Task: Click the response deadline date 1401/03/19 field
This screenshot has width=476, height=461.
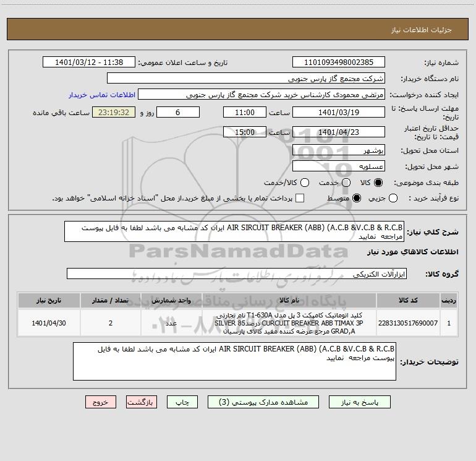Action: pos(339,112)
